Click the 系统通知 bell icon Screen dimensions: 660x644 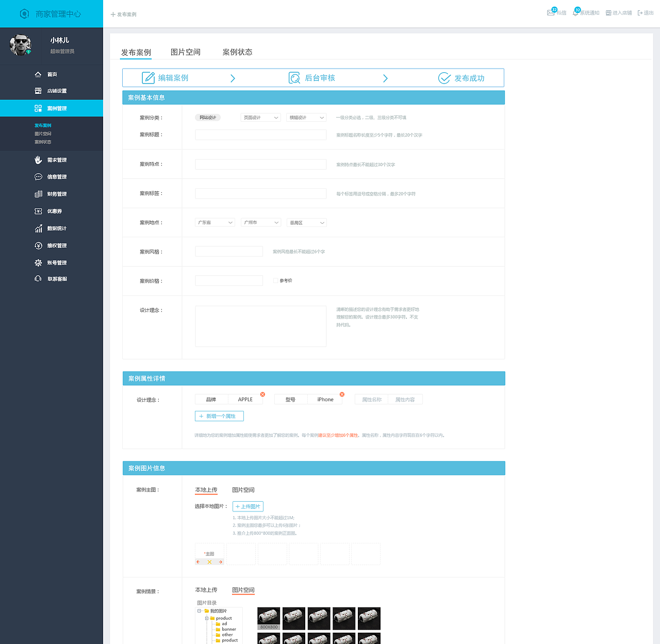(x=575, y=12)
